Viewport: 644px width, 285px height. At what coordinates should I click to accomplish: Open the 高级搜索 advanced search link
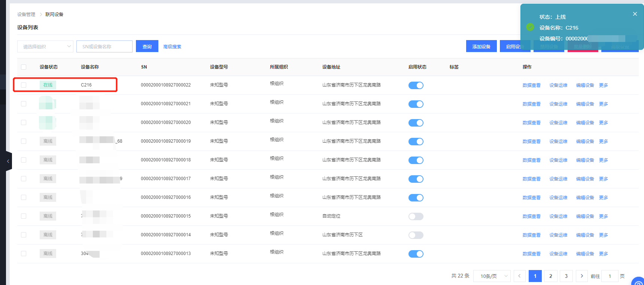[172, 47]
